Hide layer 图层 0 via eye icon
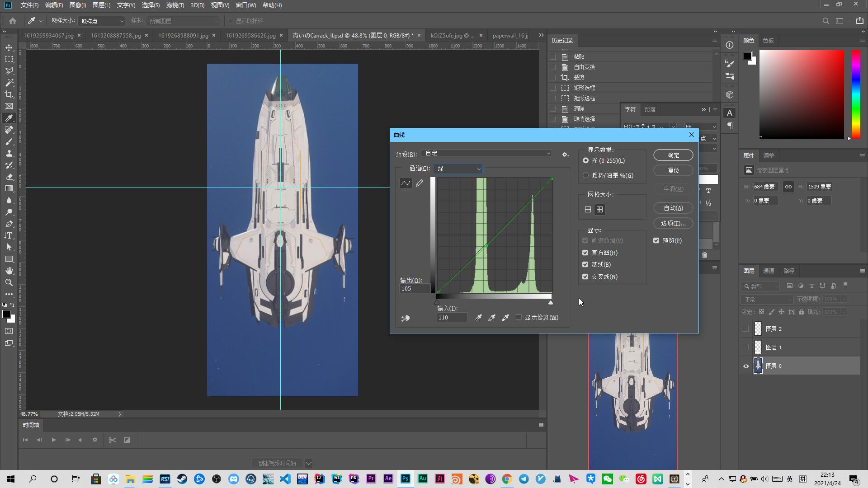 tap(746, 366)
